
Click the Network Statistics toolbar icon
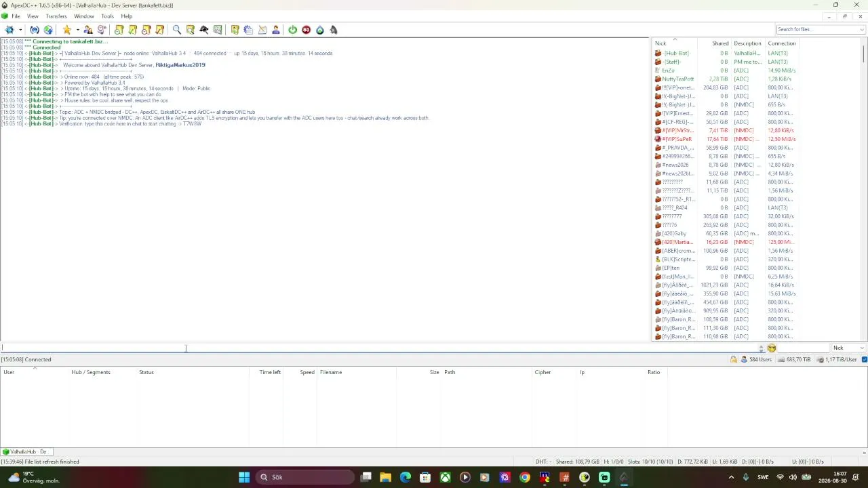[218, 30]
